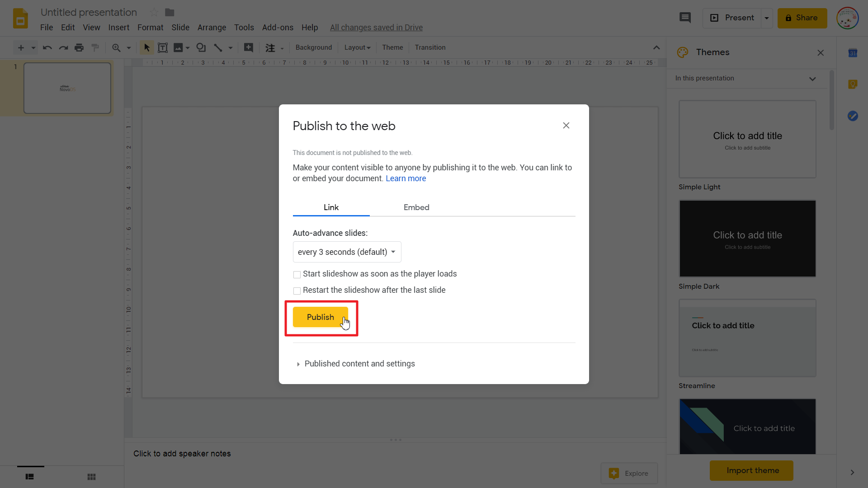
Task: Click the Google account avatar
Action: pyautogui.click(x=847, y=18)
